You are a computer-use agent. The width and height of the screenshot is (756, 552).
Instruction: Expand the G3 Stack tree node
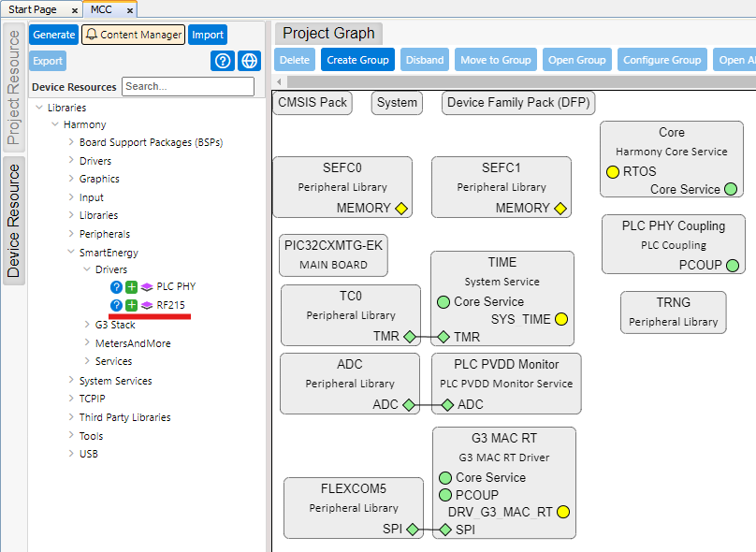87,325
